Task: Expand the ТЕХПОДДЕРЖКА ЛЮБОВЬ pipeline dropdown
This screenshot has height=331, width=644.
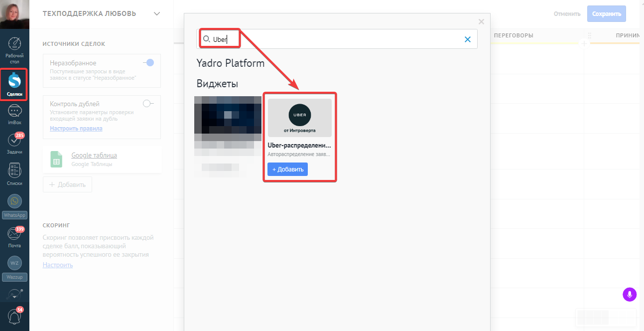Action: [x=157, y=13]
